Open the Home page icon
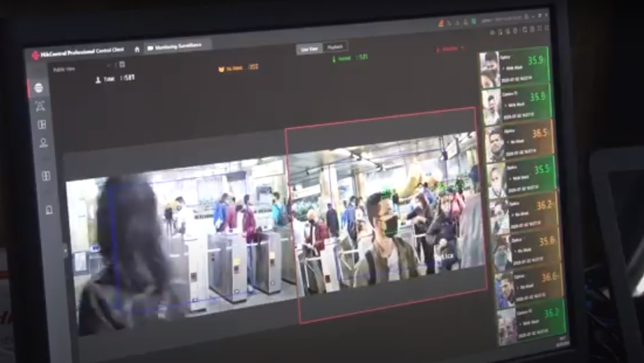Image resolution: width=644 pixels, height=363 pixels. click(137, 49)
